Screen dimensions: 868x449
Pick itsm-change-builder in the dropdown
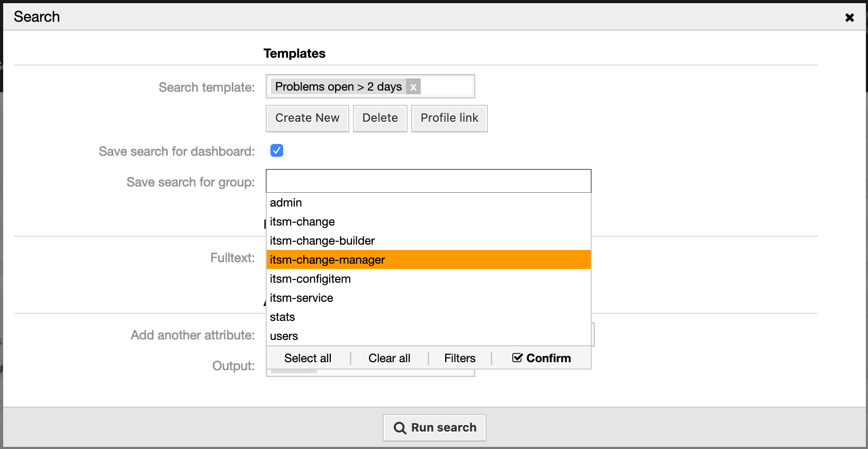click(x=322, y=241)
